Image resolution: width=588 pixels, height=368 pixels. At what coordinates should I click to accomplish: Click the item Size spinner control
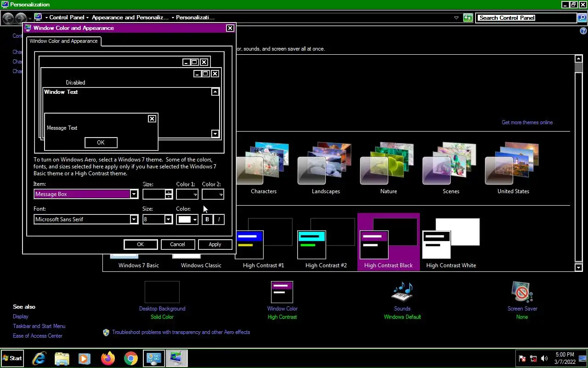169,194
